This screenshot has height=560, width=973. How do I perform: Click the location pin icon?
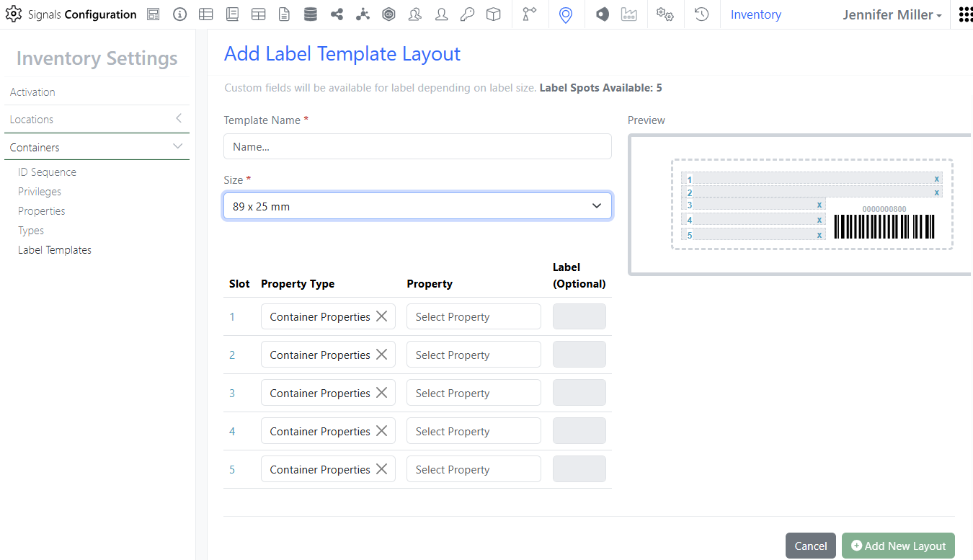coord(566,14)
